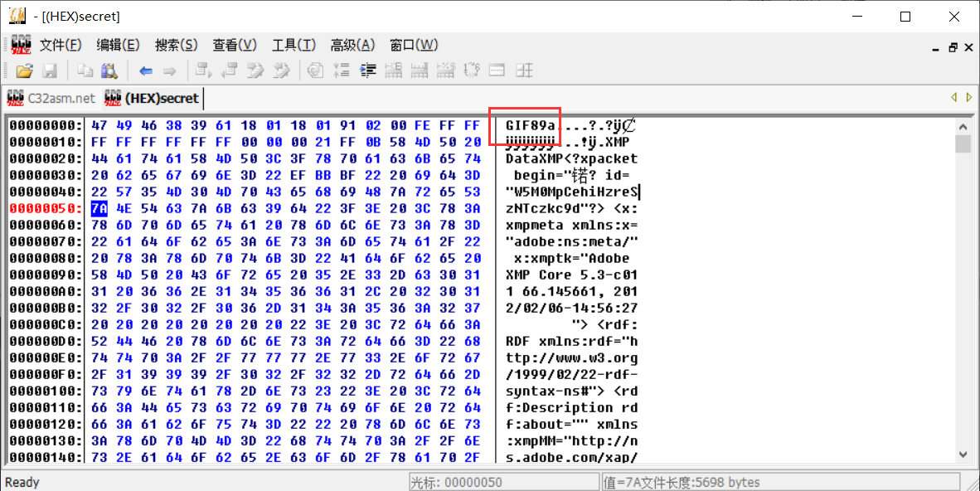Click ASCII text 'ttp://www.w3.org'

(572, 357)
